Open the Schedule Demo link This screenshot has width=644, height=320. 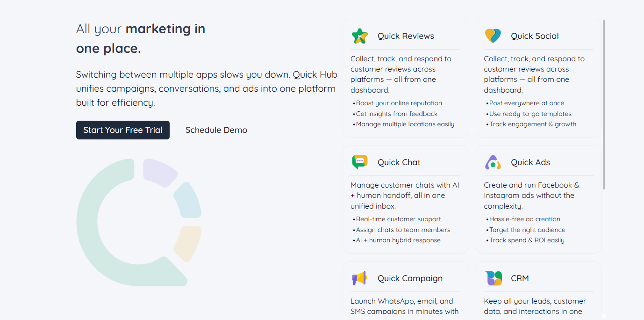(216, 130)
